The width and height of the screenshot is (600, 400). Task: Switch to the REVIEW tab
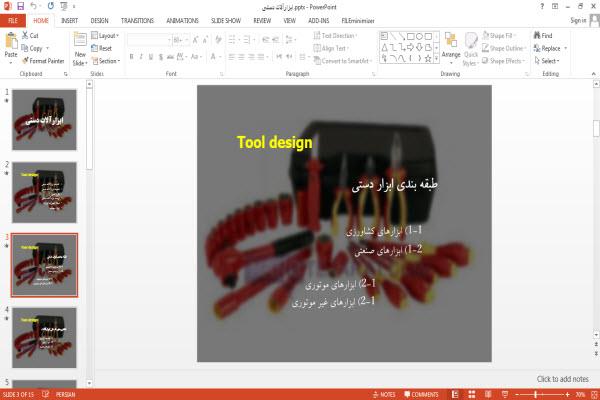[262, 21]
